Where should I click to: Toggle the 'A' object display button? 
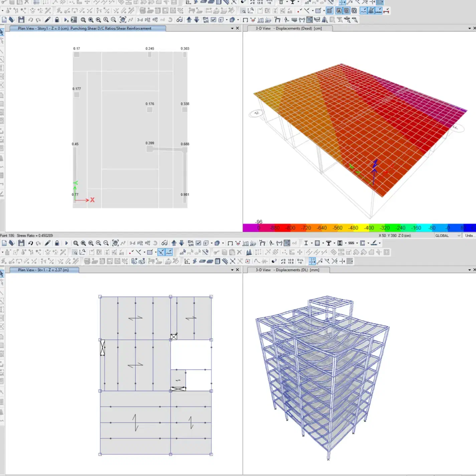point(339,11)
